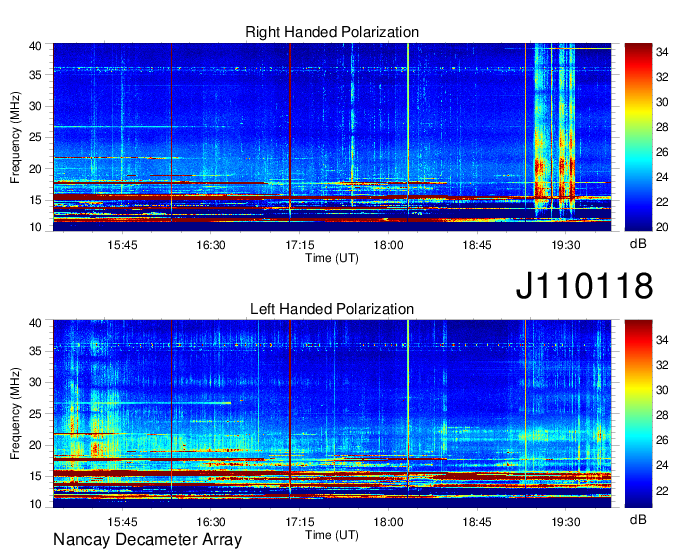Click the dB unit label of Left Handed colorbar
Image resolution: width=680 pixels, height=552 pixels.
coord(638,520)
